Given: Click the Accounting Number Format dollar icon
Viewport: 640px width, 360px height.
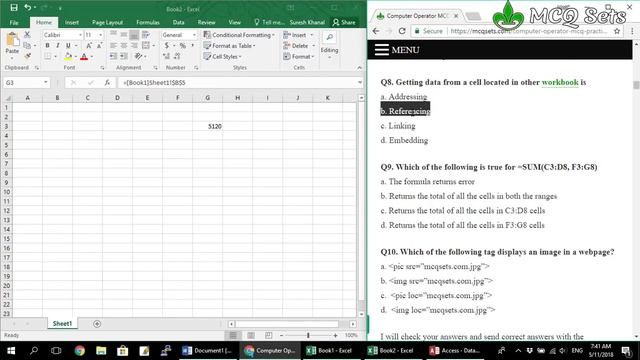Looking at the screenshot, I should pos(167,45).
